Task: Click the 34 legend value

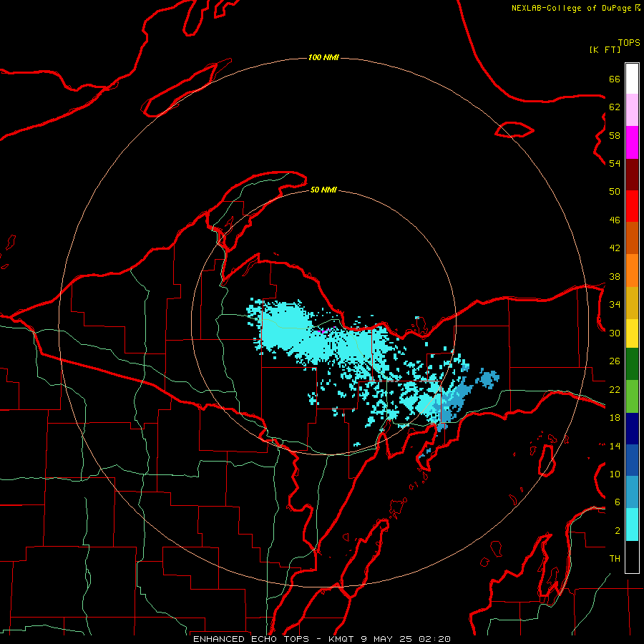Action: (x=615, y=305)
